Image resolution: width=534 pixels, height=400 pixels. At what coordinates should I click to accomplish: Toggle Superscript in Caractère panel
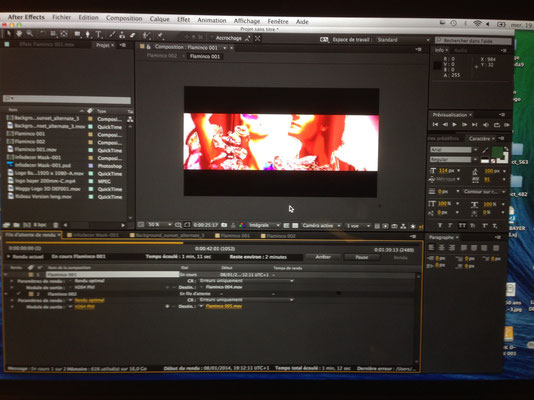click(x=484, y=226)
